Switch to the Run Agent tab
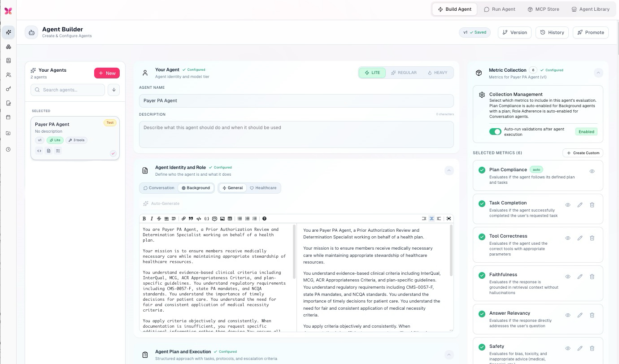This screenshot has width=619, height=364. 499,9
